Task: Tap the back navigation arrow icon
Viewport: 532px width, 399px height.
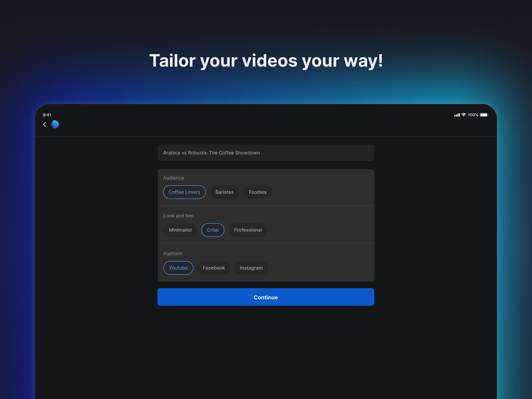Action: click(45, 124)
